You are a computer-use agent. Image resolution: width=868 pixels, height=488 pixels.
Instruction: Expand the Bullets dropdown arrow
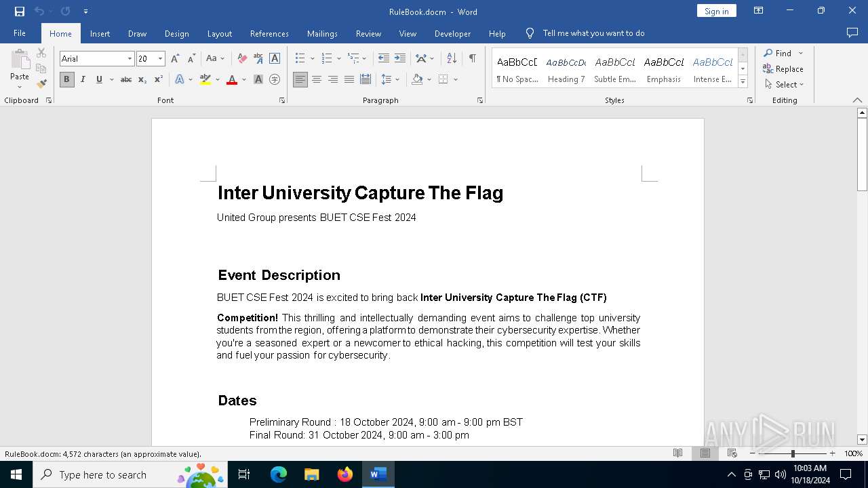(312, 59)
